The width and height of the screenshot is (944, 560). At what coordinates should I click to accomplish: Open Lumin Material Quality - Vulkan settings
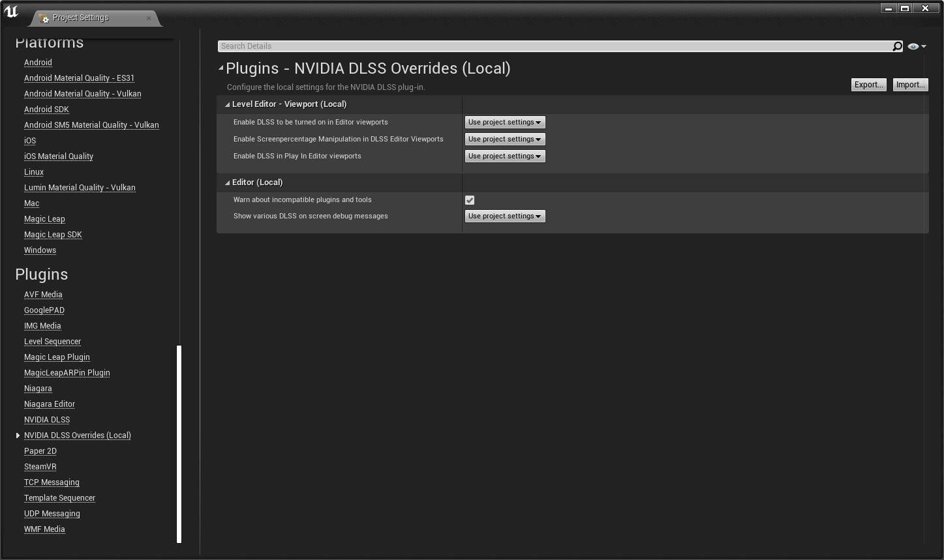(x=80, y=188)
